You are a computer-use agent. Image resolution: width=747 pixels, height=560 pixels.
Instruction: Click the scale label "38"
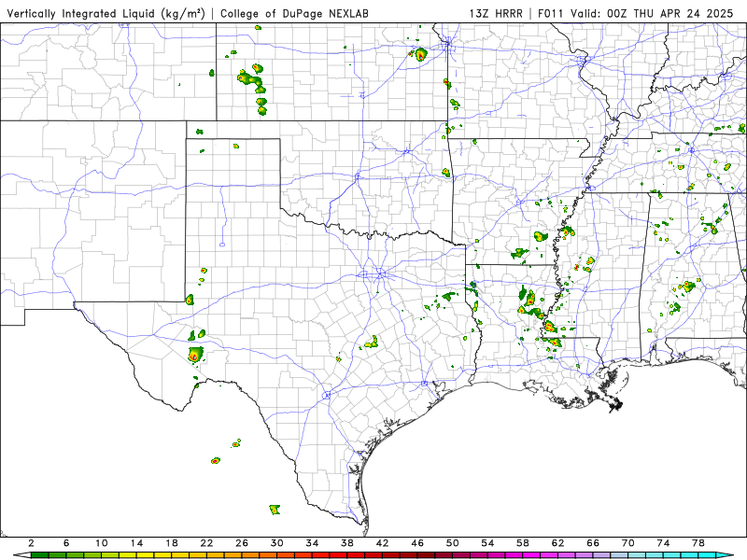pos(347,543)
